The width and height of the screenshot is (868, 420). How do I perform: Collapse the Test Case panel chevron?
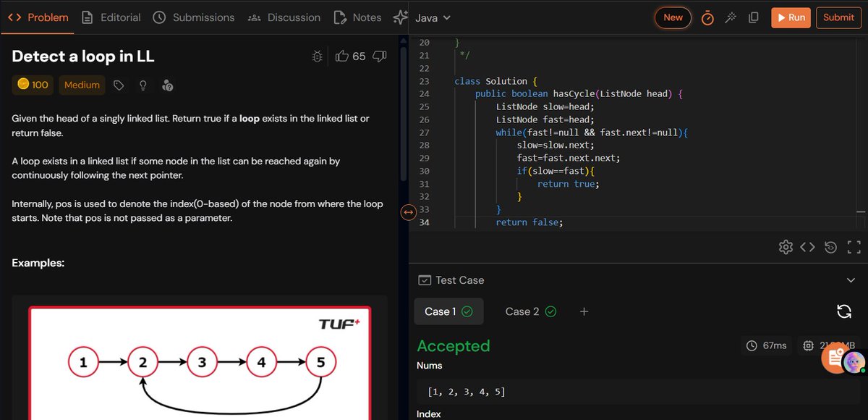(851, 280)
